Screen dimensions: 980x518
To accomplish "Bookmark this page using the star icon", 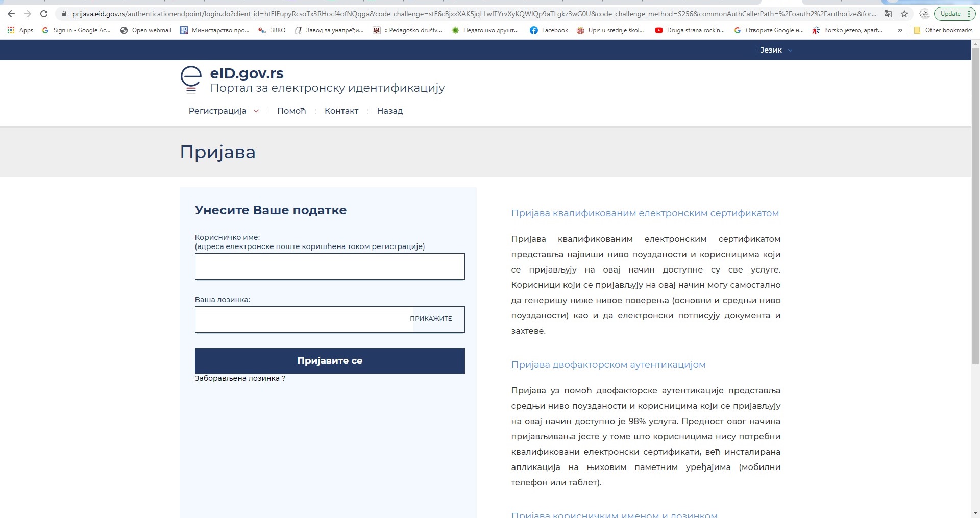I will pos(904,14).
